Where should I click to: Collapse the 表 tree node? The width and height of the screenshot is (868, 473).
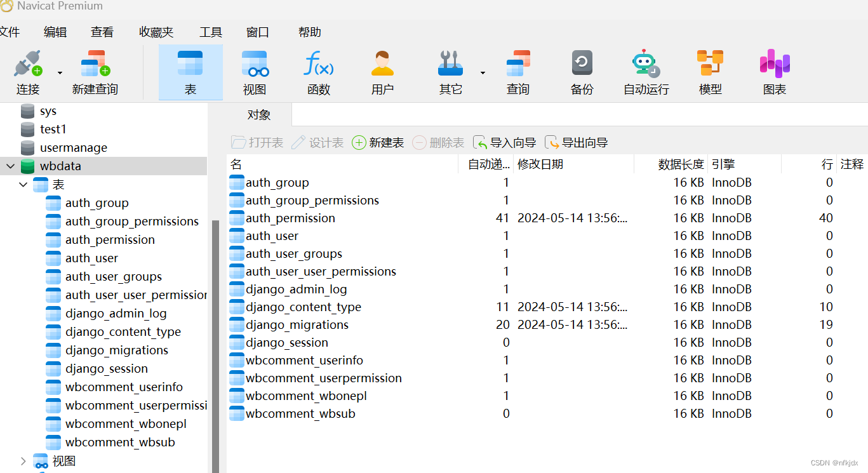pos(23,185)
